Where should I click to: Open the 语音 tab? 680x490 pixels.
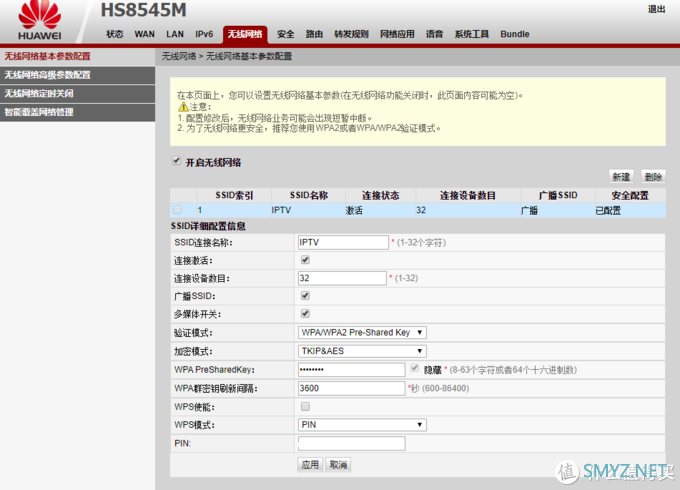[434, 34]
